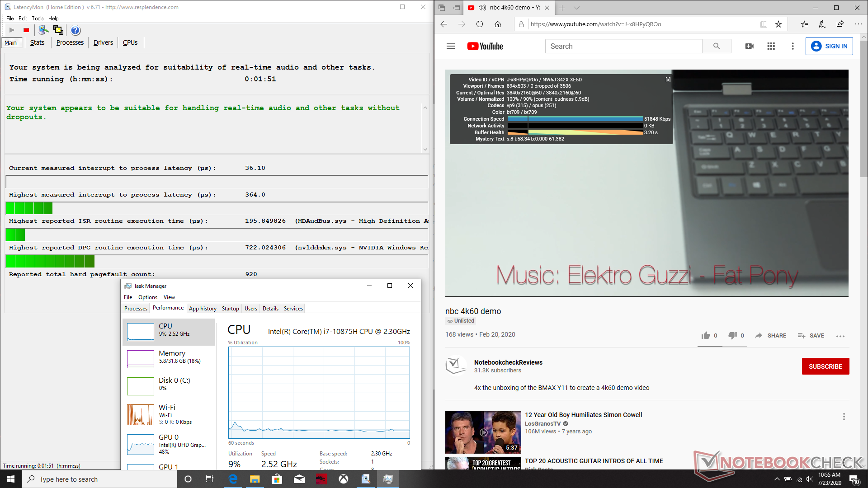Click the green start monitor play icon
The image size is (868, 488).
12,30
